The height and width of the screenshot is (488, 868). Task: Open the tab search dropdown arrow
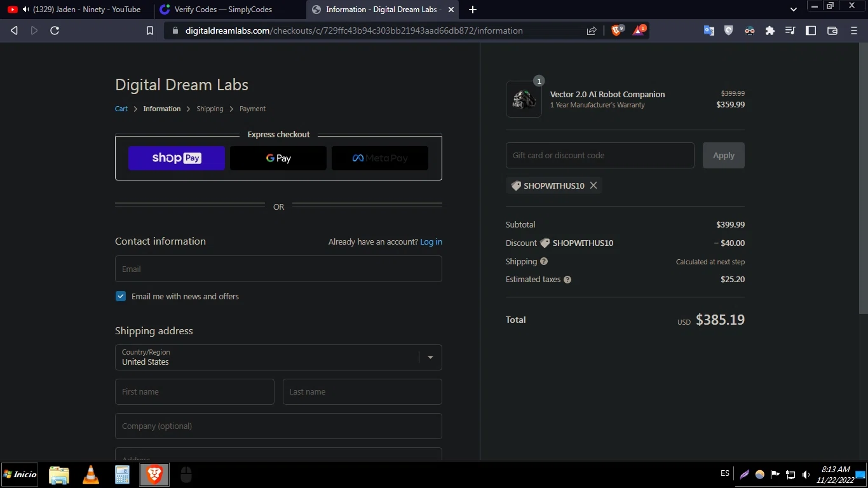tap(794, 10)
